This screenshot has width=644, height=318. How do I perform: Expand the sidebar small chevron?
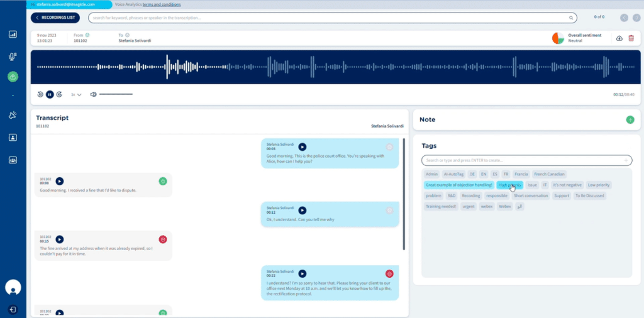click(13, 96)
